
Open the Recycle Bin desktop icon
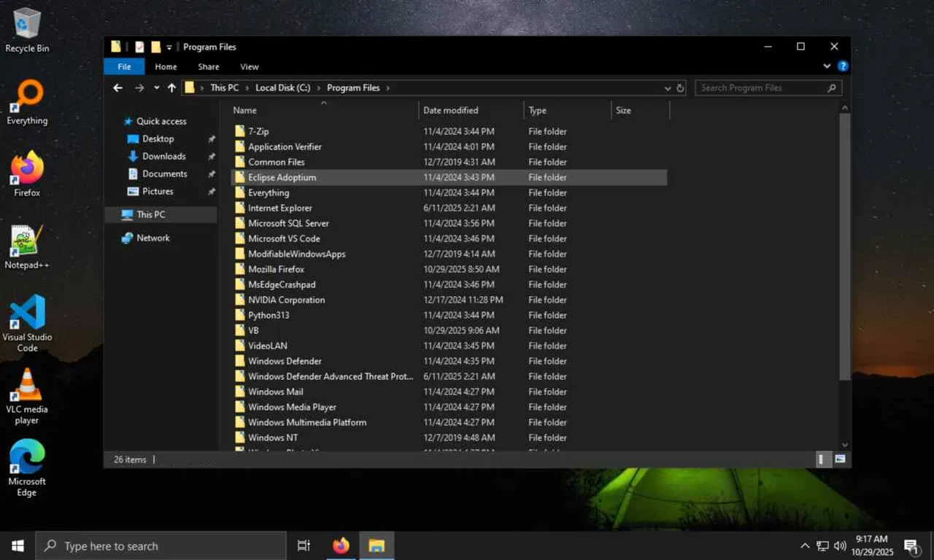click(27, 30)
